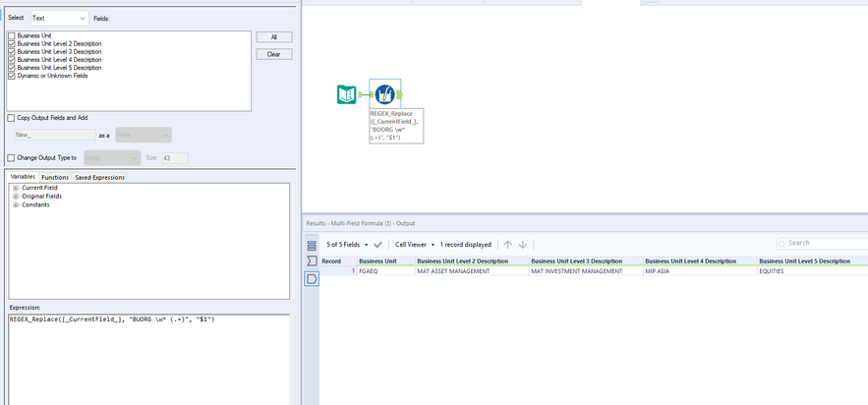Click the Size value field
This screenshot has height=405, width=868.
(x=174, y=158)
